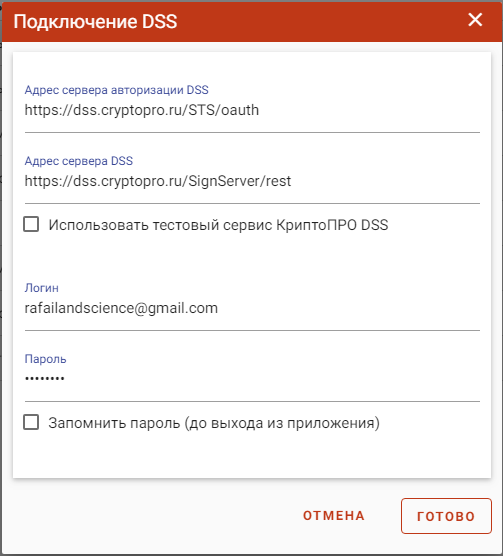The image size is (503, 556).
Task: Tick the Запомнить пароль checkbox
Action: click(x=31, y=422)
